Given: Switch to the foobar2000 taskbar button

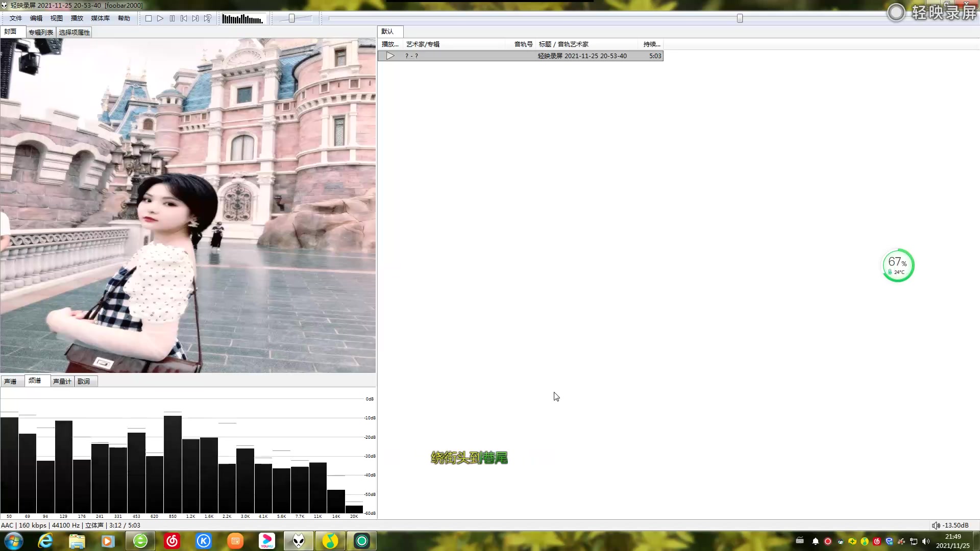Looking at the screenshot, I should [x=299, y=541].
